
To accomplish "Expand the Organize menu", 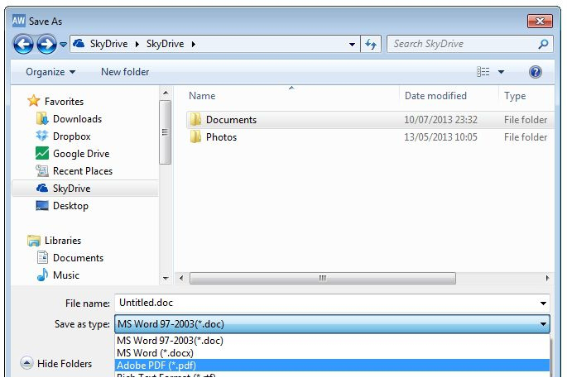I will click(50, 72).
